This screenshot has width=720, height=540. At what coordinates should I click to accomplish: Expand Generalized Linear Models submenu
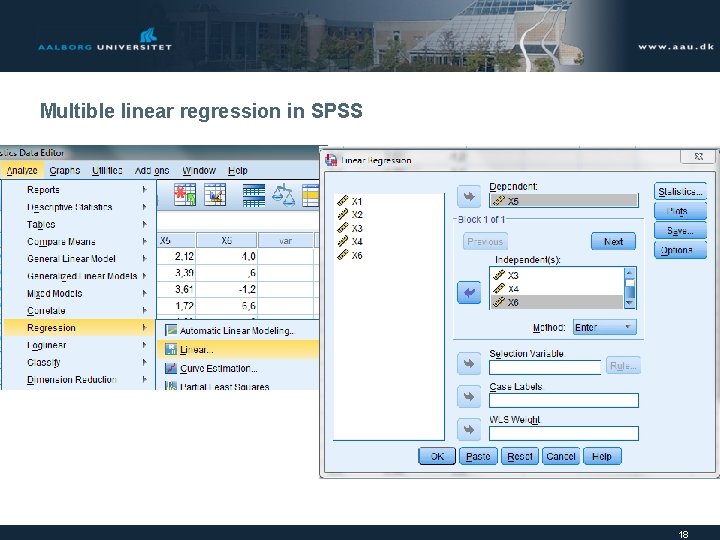coord(79,276)
